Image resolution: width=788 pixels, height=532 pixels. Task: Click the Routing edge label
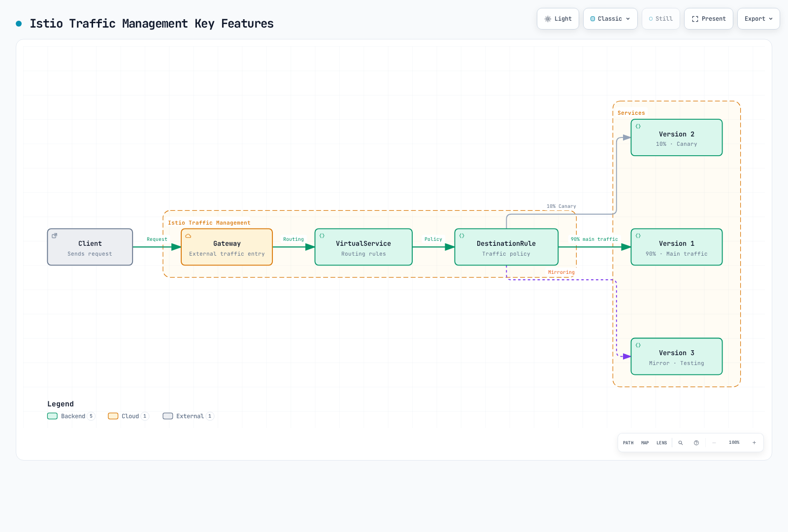click(x=294, y=239)
